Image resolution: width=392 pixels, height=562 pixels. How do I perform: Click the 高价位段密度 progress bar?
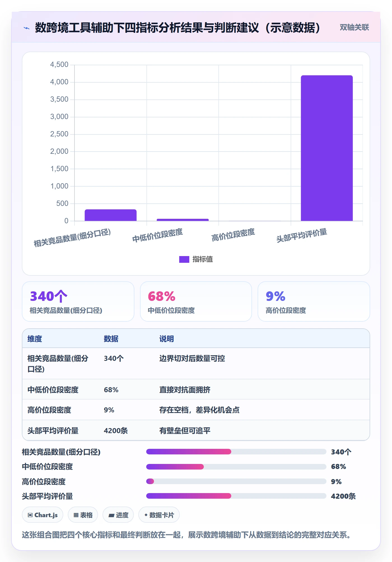236,481
